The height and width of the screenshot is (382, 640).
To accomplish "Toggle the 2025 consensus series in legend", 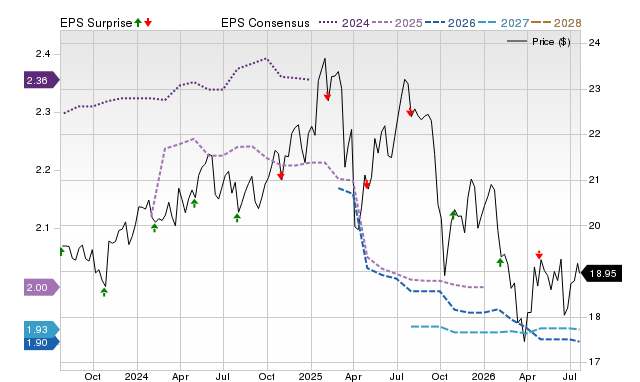I will 397,23.
